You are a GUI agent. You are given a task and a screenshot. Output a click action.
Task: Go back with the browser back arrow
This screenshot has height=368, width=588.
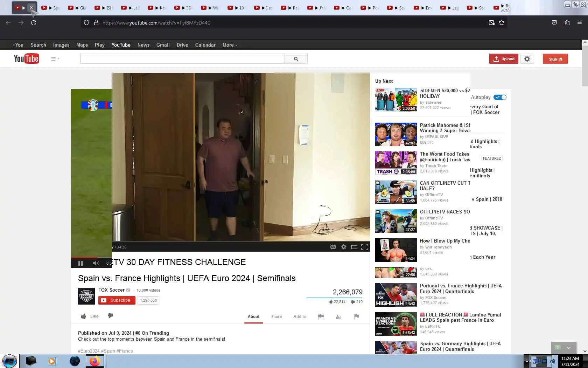tap(8, 23)
